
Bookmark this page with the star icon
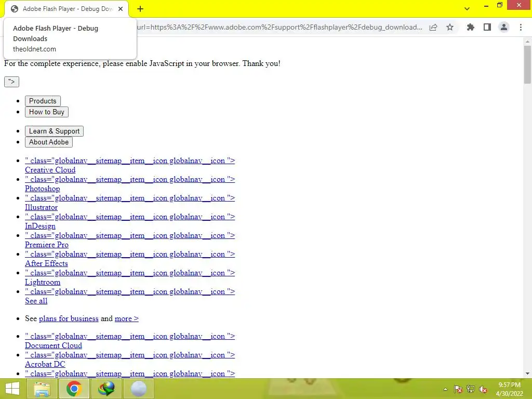click(x=450, y=27)
